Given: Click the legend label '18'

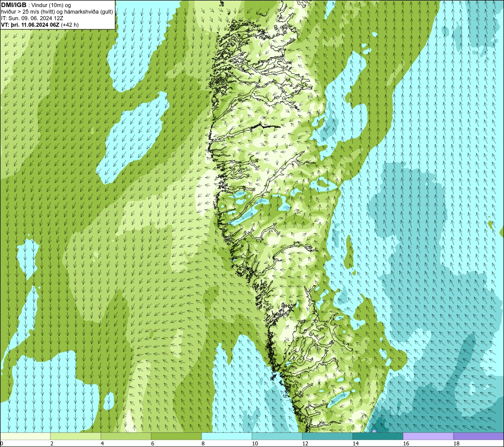Looking at the screenshot, I should click(456, 444).
